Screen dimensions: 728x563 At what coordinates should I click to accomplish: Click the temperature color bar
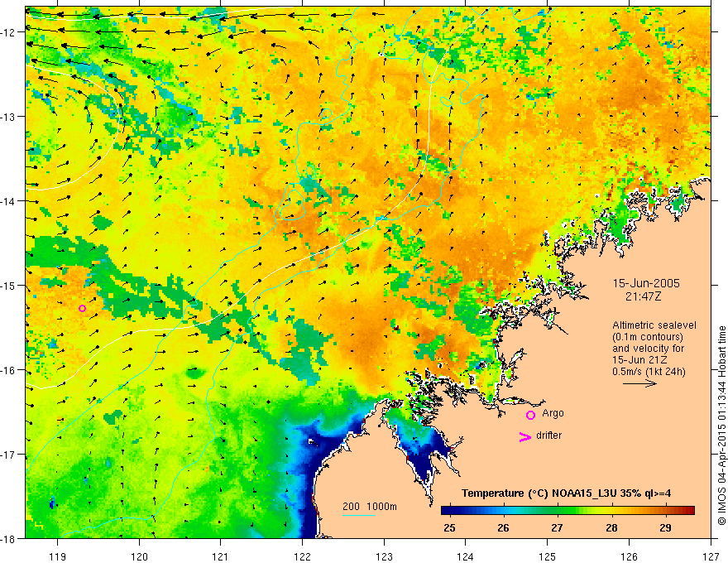pos(568,511)
